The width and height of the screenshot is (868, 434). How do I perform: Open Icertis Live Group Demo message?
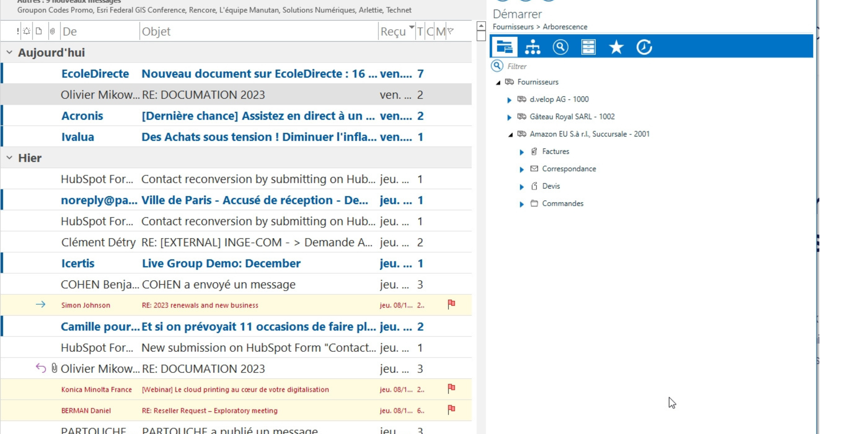pyautogui.click(x=236, y=263)
